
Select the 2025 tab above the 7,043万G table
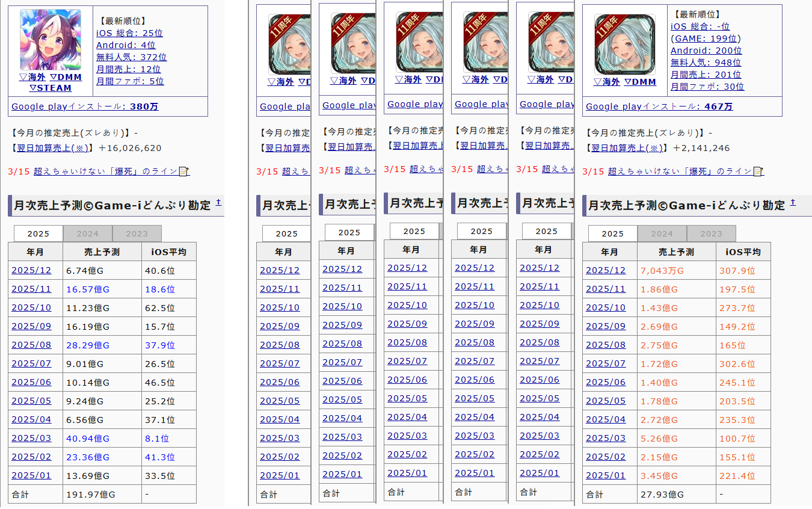click(x=613, y=234)
